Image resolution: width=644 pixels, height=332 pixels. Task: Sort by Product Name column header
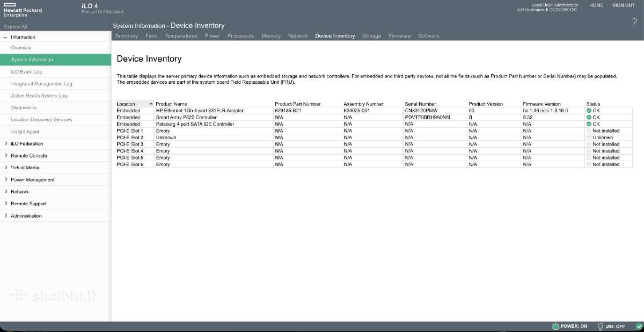click(x=171, y=104)
